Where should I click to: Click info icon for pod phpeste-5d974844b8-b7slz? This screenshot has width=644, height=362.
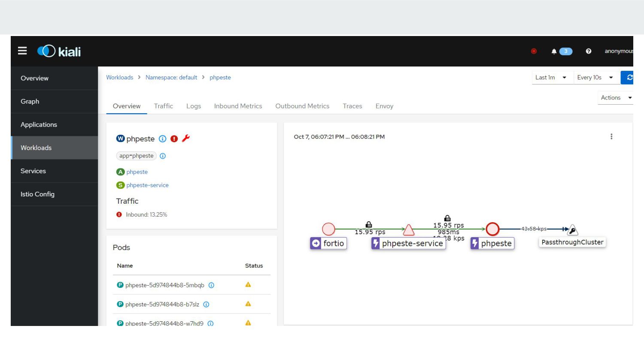pyautogui.click(x=206, y=305)
